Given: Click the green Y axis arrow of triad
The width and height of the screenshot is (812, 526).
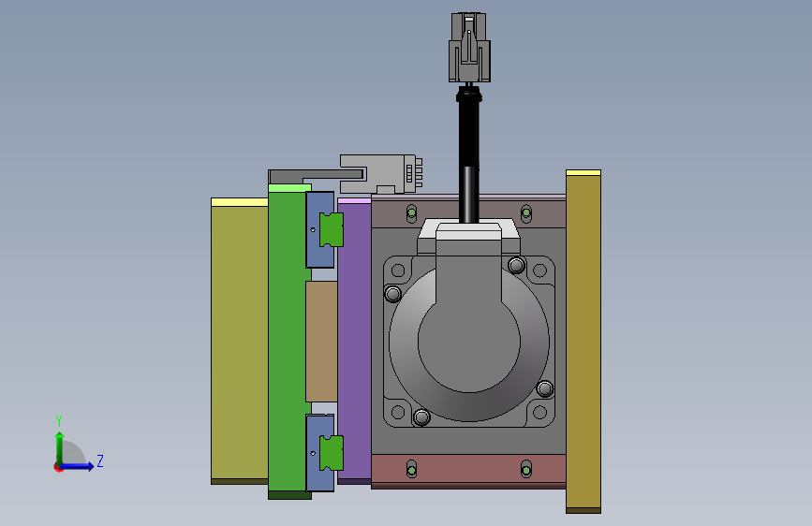Looking at the screenshot, I should tap(60, 447).
